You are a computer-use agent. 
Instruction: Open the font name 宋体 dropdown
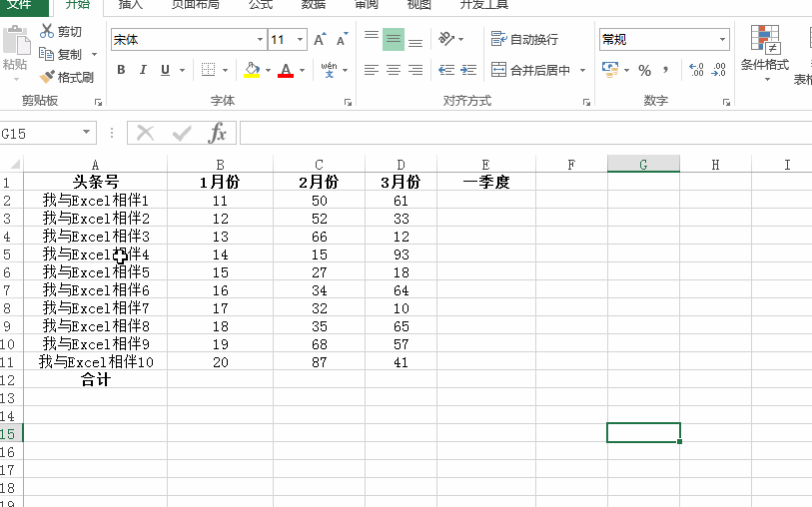pos(260,39)
